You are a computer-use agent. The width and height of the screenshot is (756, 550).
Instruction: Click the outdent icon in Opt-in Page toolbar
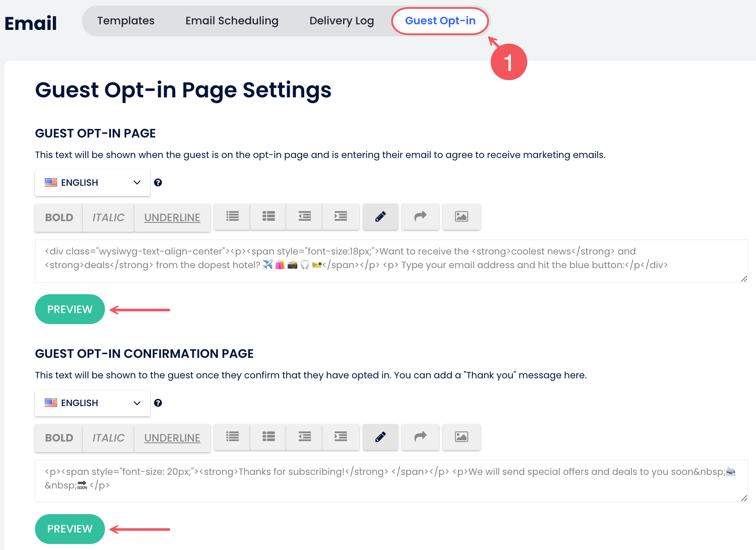(305, 217)
